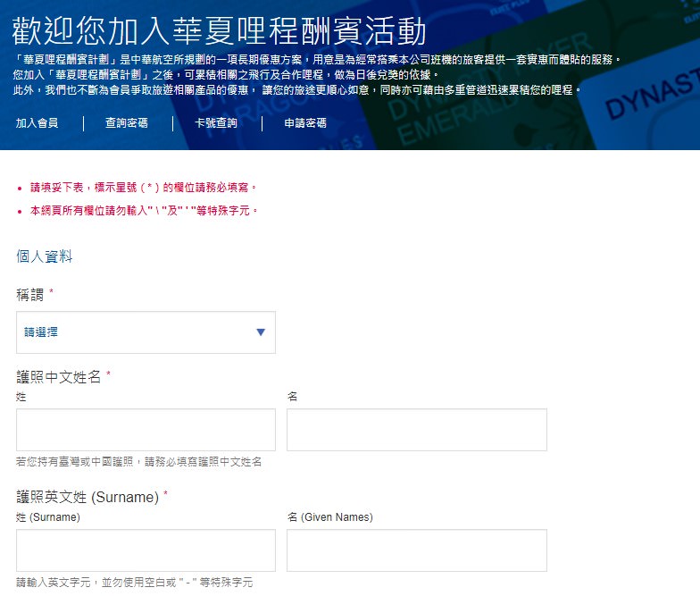The height and width of the screenshot is (596, 700).
Task: Click the heading 歡迎您加入華夏哩程酬賓活動
Action: 219,30
